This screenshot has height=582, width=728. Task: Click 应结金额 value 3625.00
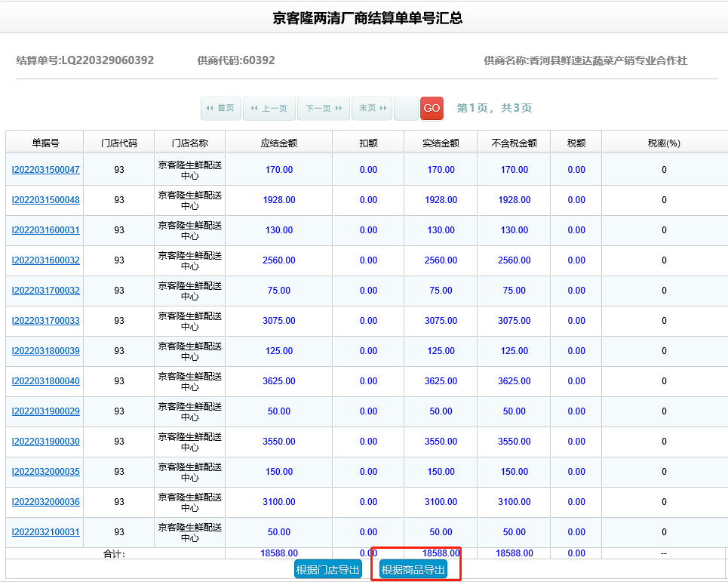(279, 381)
